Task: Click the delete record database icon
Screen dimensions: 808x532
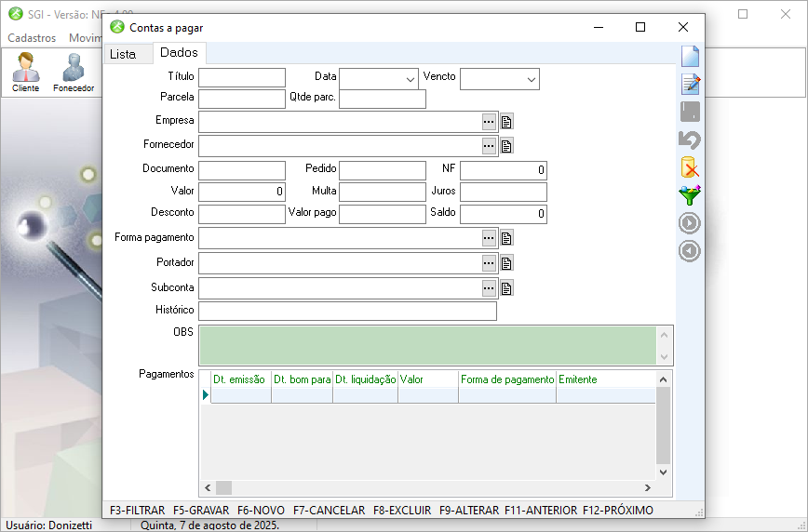Action: [x=690, y=167]
